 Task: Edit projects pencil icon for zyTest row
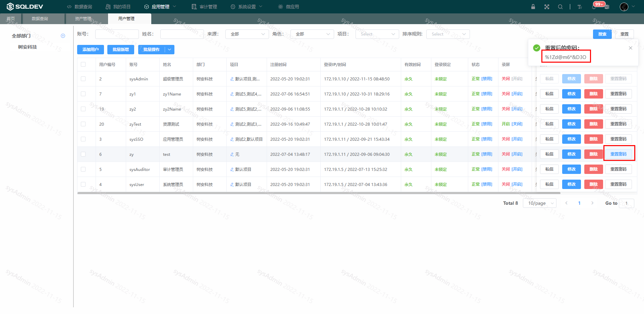coord(232,124)
